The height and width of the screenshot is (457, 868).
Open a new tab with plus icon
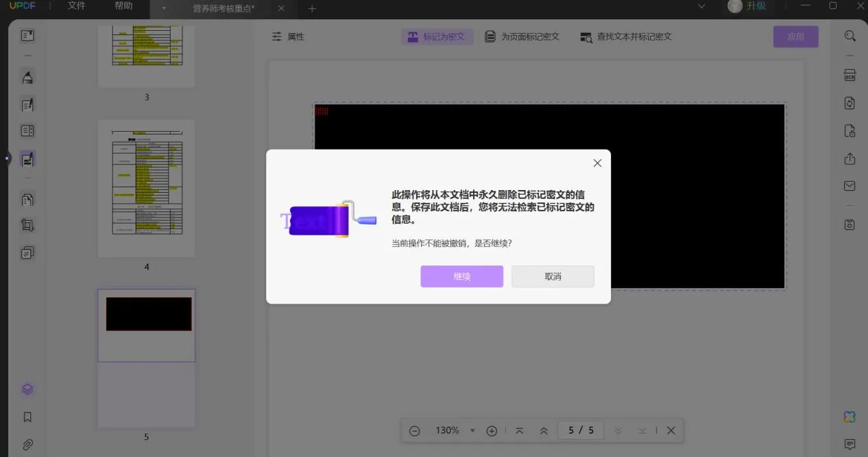[312, 8]
